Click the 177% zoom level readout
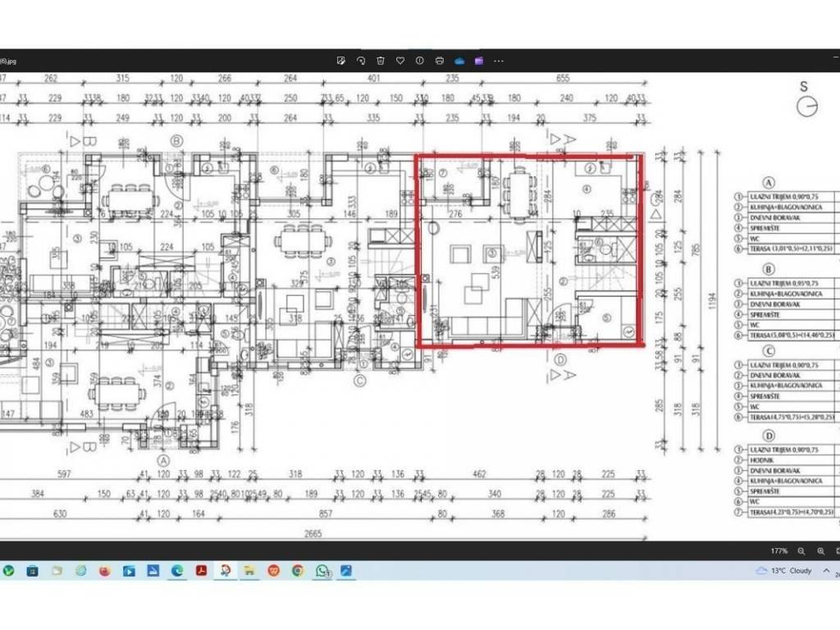This screenshot has height=630, width=840. point(779,551)
